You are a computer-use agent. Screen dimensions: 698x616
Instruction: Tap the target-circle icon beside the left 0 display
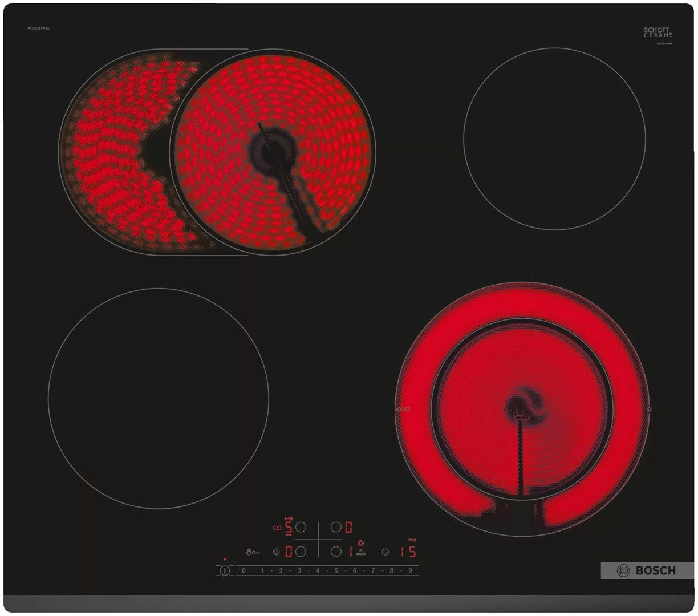tap(276, 552)
